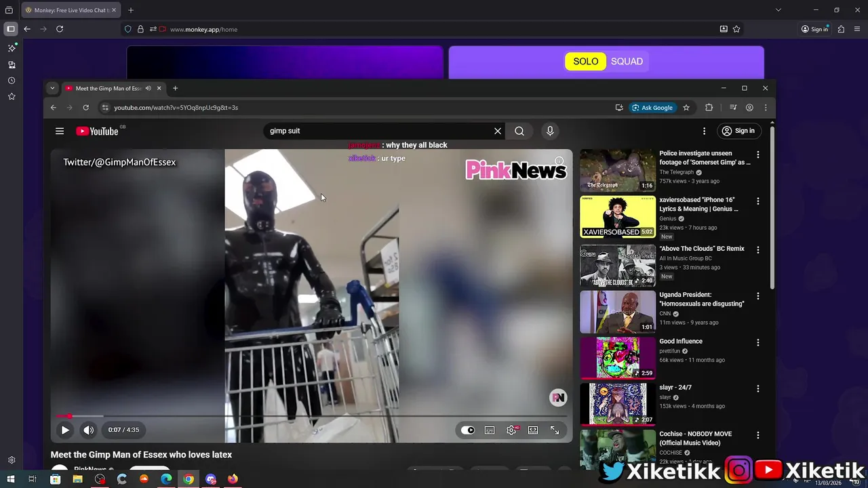Click the PinkNews channel watermark
Viewport: 868px width, 488px height.
point(558,398)
